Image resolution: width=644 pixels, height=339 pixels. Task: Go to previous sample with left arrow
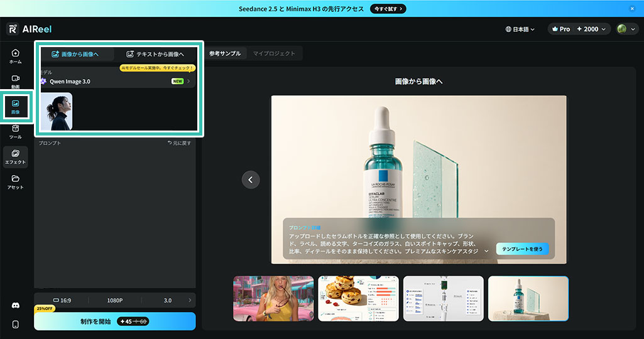tap(251, 180)
